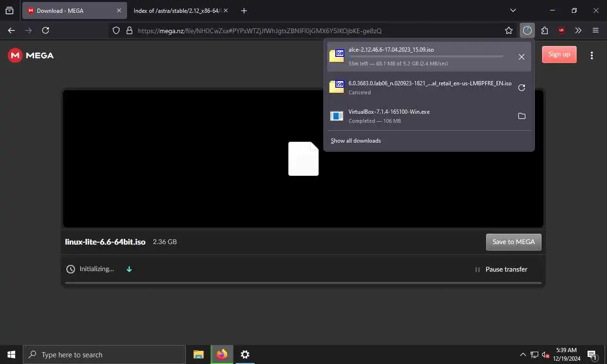
Task: Open network status tray icon
Action: click(x=534, y=355)
